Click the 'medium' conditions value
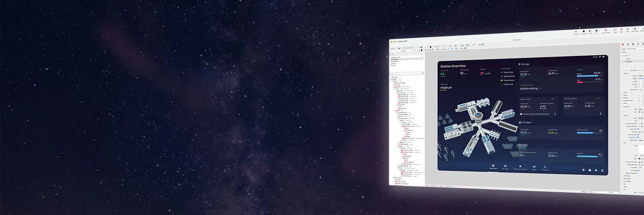This screenshot has height=215, width=644. pos(447,87)
